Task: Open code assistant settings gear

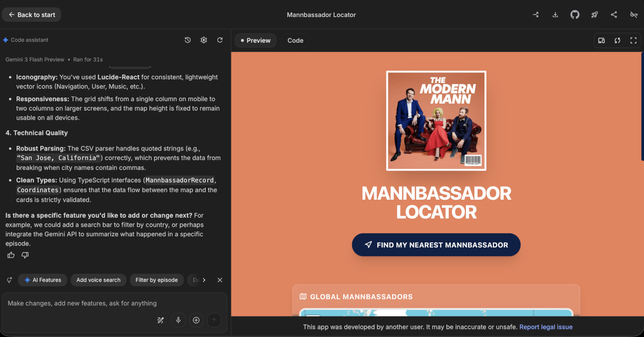Action: point(204,40)
